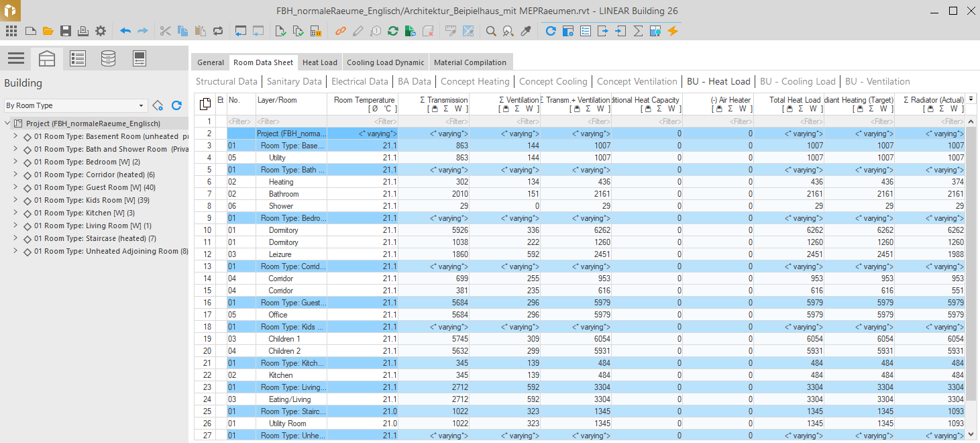980x443 pixels.
Task: Open the app grid menu icon
Action: (x=11, y=31)
